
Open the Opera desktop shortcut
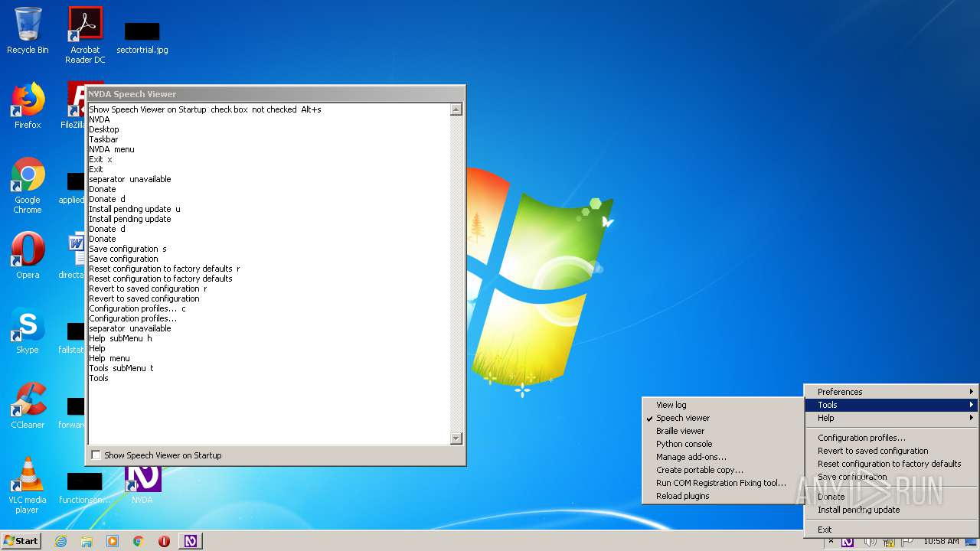(28, 255)
